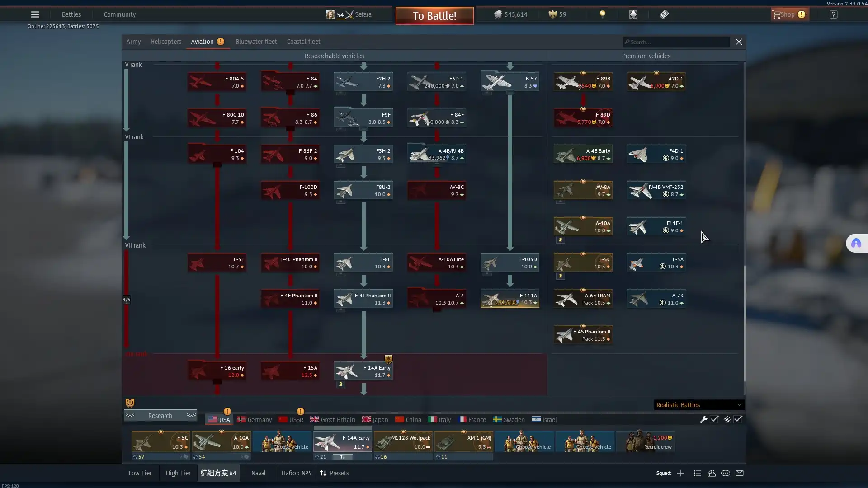Viewport: 868px width, 488px height.
Task: Select the F-111A vehicle card
Action: click(509, 299)
